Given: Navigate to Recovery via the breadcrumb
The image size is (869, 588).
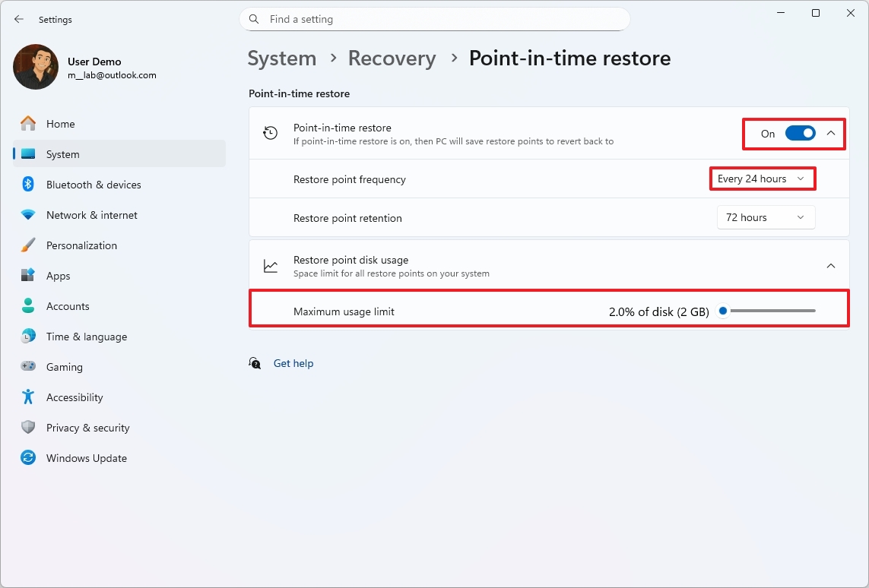Looking at the screenshot, I should pos(392,58).
